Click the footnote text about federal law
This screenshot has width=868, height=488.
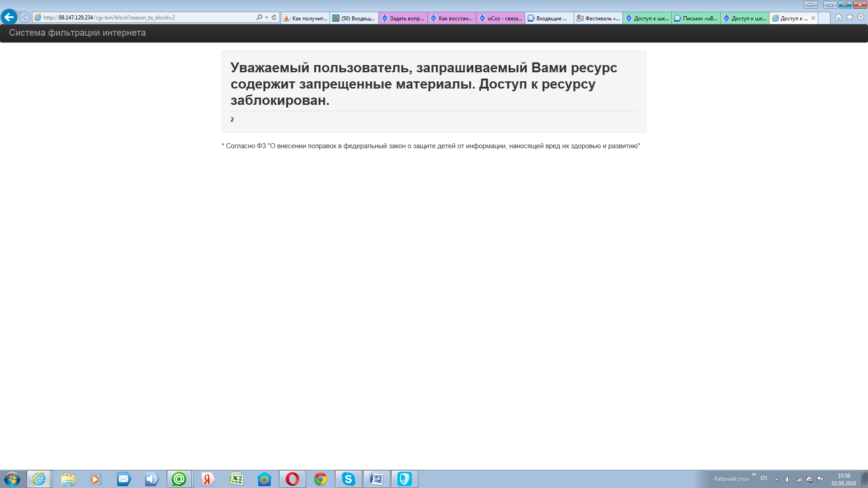click(x=431, y=146)
